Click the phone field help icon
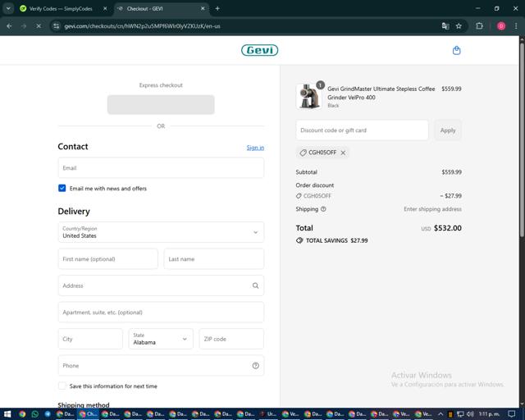The image size is (525, 420). 255,366
